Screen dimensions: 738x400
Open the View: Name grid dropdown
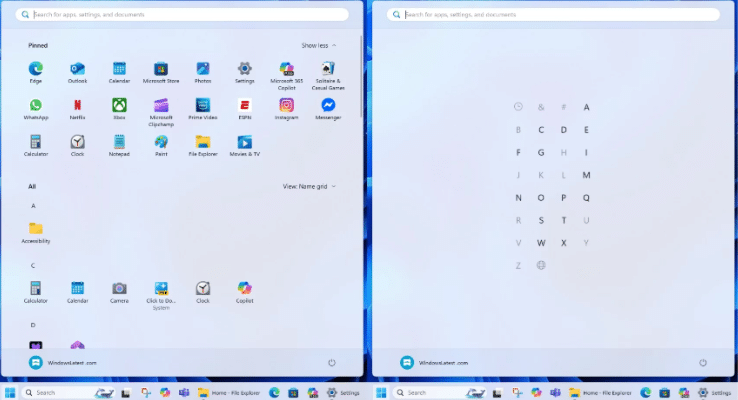(309, 186)
